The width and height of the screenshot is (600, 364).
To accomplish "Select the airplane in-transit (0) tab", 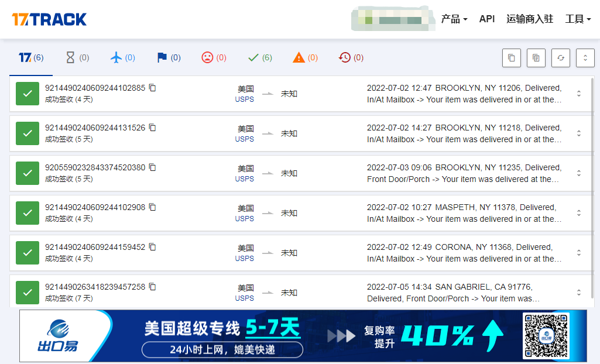I will pos(123,58).
